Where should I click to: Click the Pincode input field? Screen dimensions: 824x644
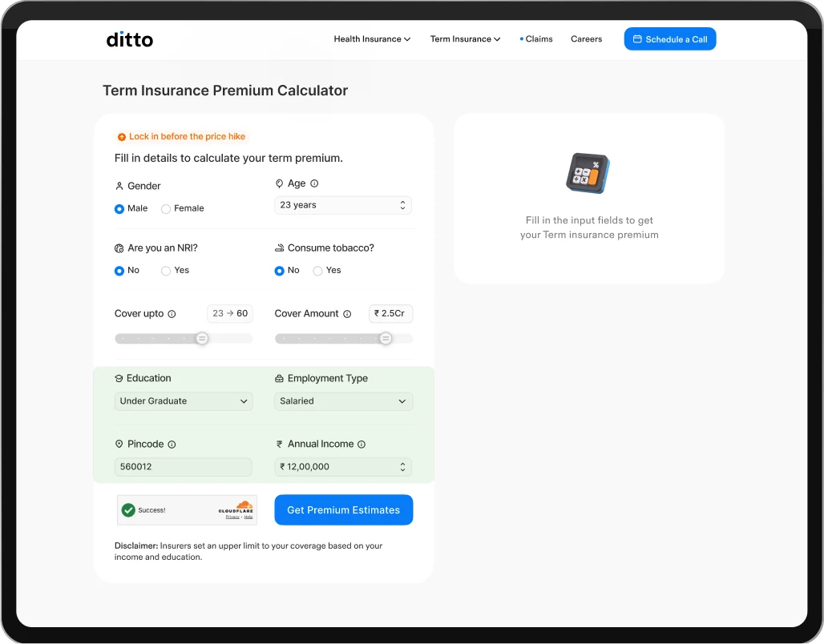[x=183, y=467]
